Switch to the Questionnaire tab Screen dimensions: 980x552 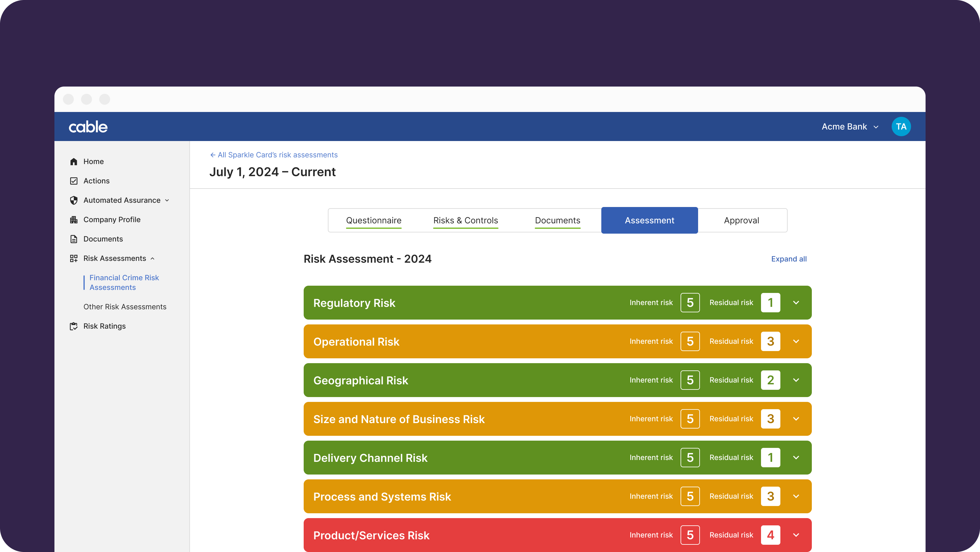pos(374,220)
